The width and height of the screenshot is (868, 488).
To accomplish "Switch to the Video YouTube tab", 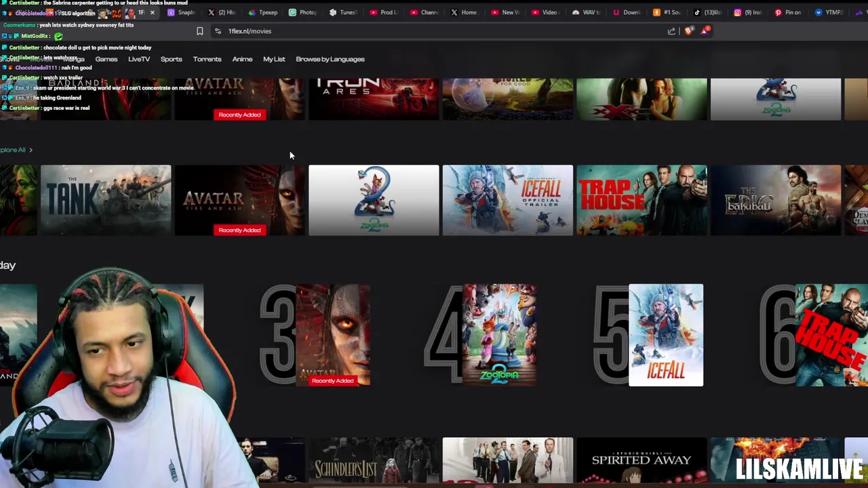I will coord(546,12).
